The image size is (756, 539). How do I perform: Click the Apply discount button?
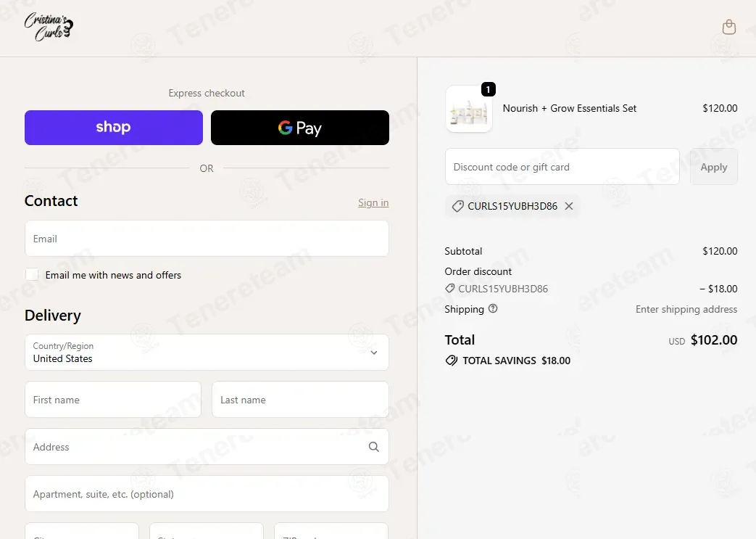click(x=713, y=167)
